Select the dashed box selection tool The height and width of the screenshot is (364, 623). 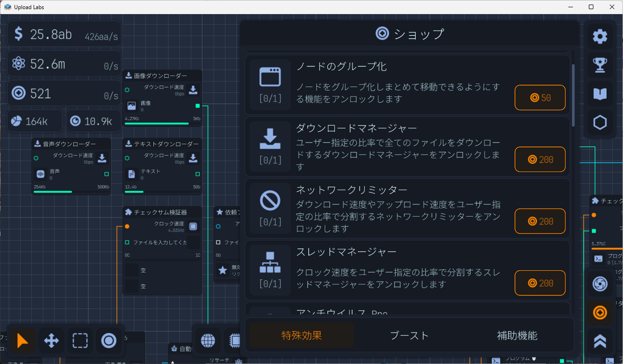[80, 341]
